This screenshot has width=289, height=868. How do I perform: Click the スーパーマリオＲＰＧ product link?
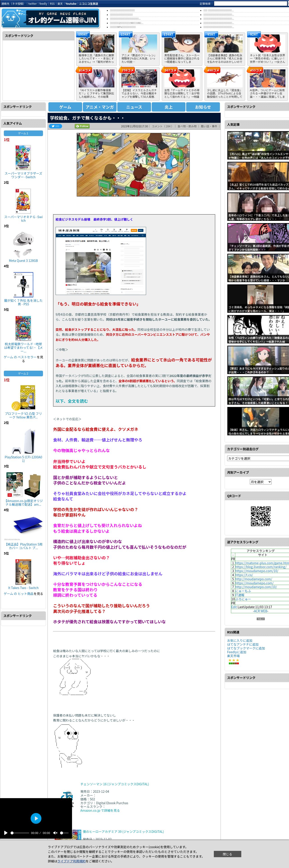click(23, 219)
